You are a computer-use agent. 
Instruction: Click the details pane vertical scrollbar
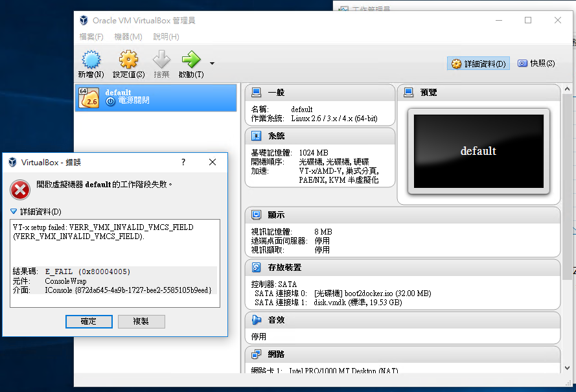[x=567, y=194]
